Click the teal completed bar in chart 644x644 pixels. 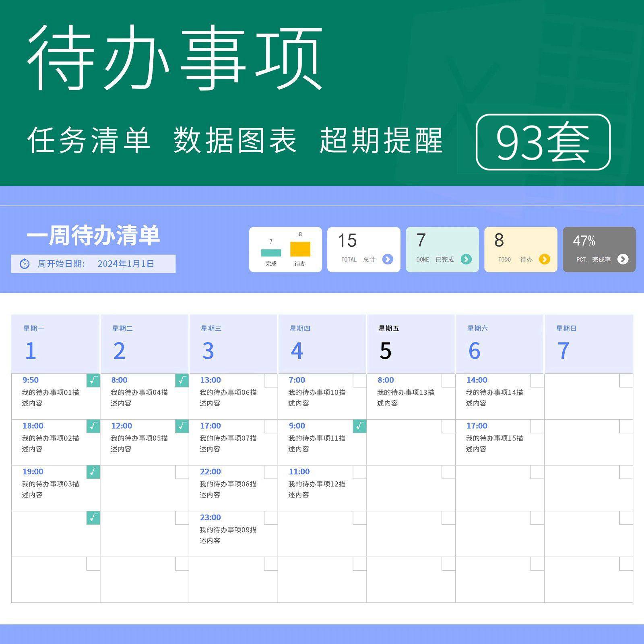[x=271, y=253]
